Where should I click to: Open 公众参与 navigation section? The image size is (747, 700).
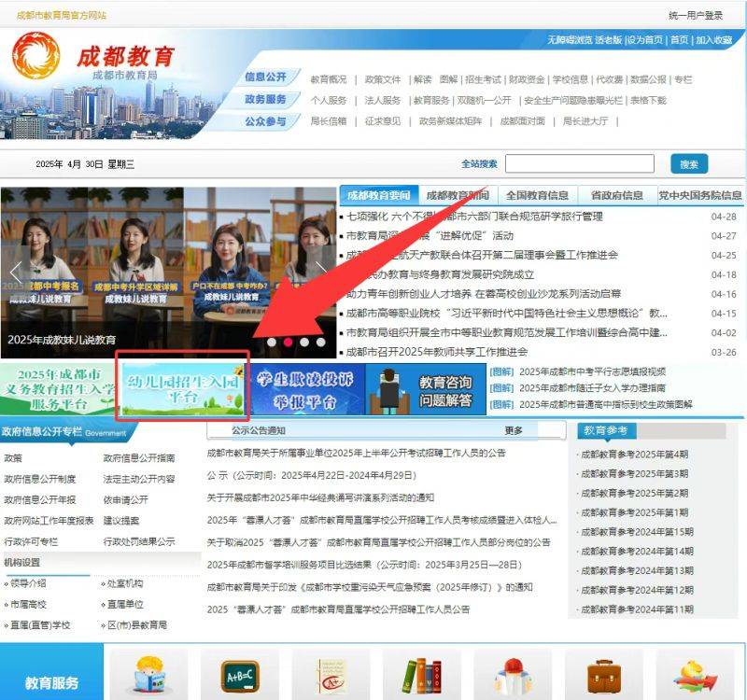click(265, 121)
